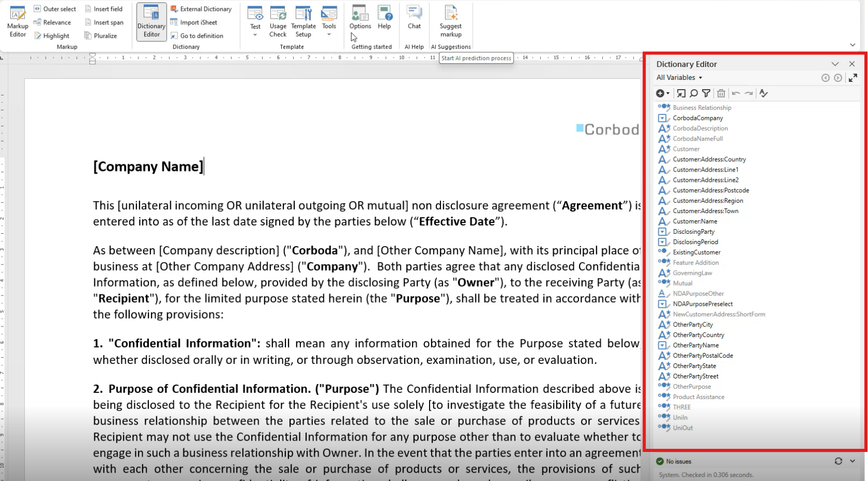The image size is (868, 481).
Task: Open the add variable dropdown arrow
Action: coord(668,93)
